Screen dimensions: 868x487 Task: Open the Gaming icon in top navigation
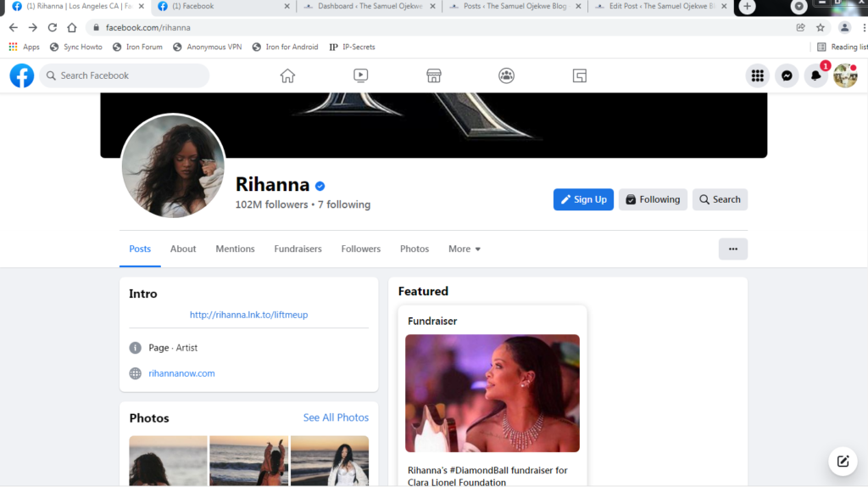pos(579,76)
